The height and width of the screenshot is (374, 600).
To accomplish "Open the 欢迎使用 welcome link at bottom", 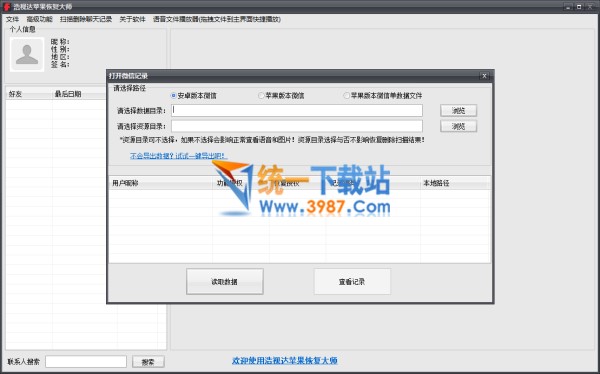I will (285, 360).
